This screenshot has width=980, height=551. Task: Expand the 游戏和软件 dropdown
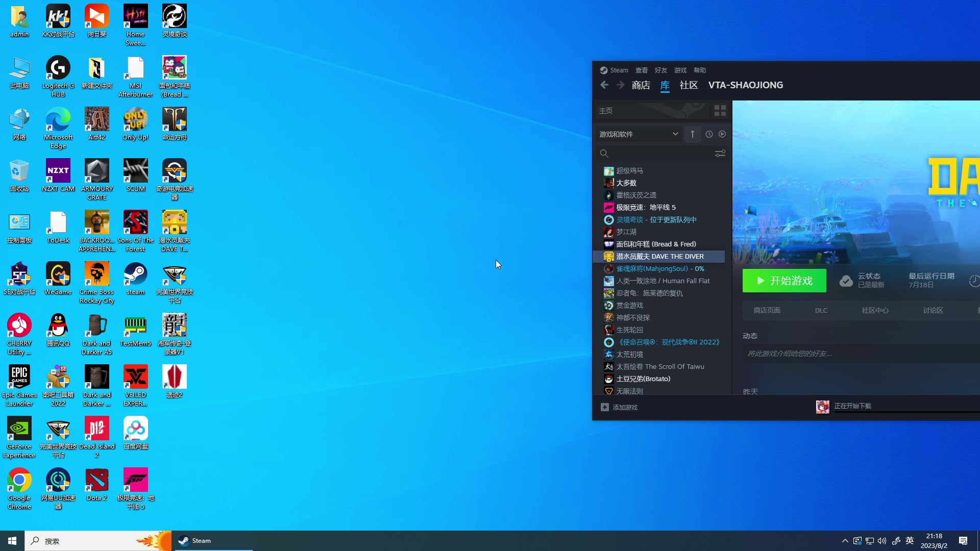(x=639, y=134)
